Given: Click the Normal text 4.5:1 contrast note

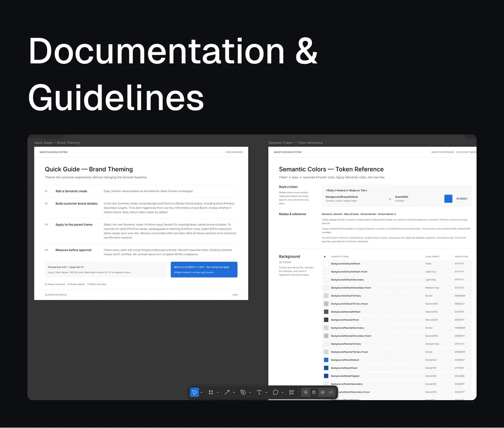Looking at the screenshot, I should 66,267.
